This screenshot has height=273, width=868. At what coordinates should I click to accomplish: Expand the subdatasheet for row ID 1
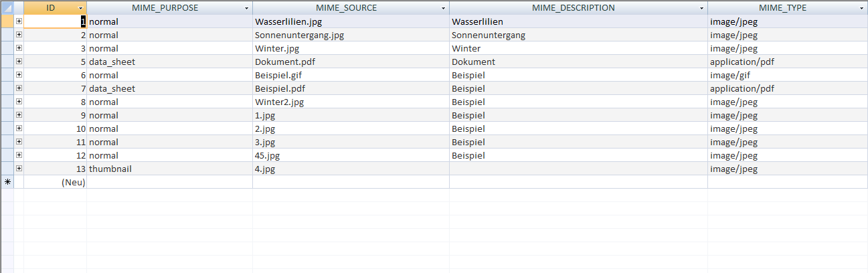(x=19, y=21)
